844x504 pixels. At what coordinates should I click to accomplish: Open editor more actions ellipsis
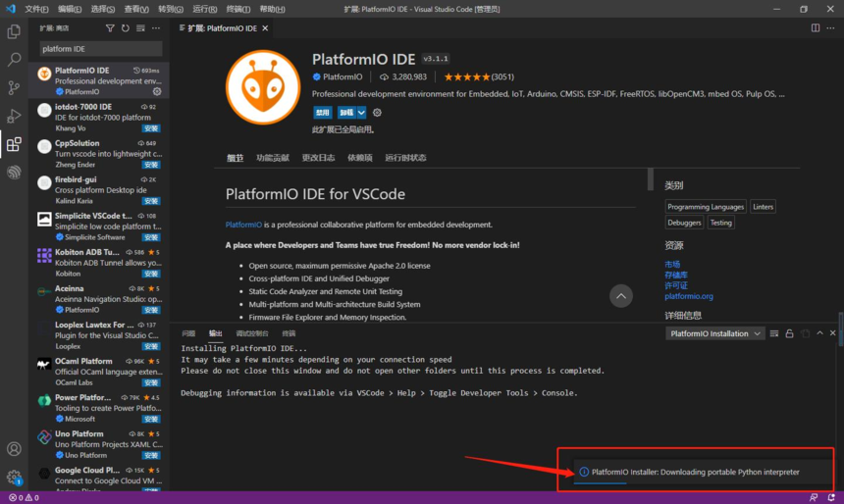[830, 28]
